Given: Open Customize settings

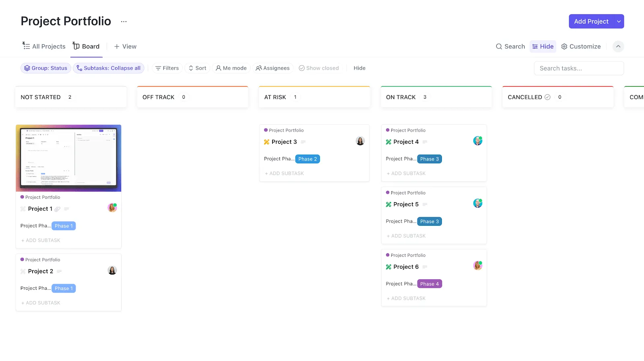Looking at the screenshot, I should click(x=581, y=46).
